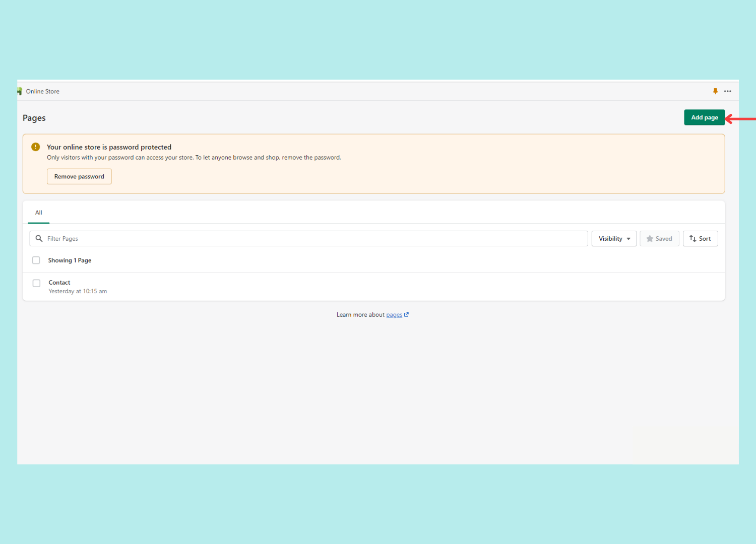Open the Sort options
The width and height of the screenshot is (756, 544).
(700, 239)
